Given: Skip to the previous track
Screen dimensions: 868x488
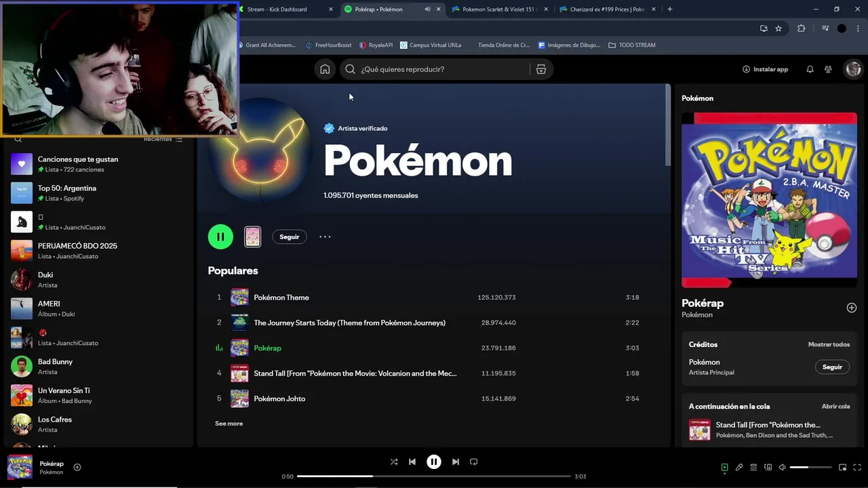Looking at the screenshot, I should (x=412, y=462).
